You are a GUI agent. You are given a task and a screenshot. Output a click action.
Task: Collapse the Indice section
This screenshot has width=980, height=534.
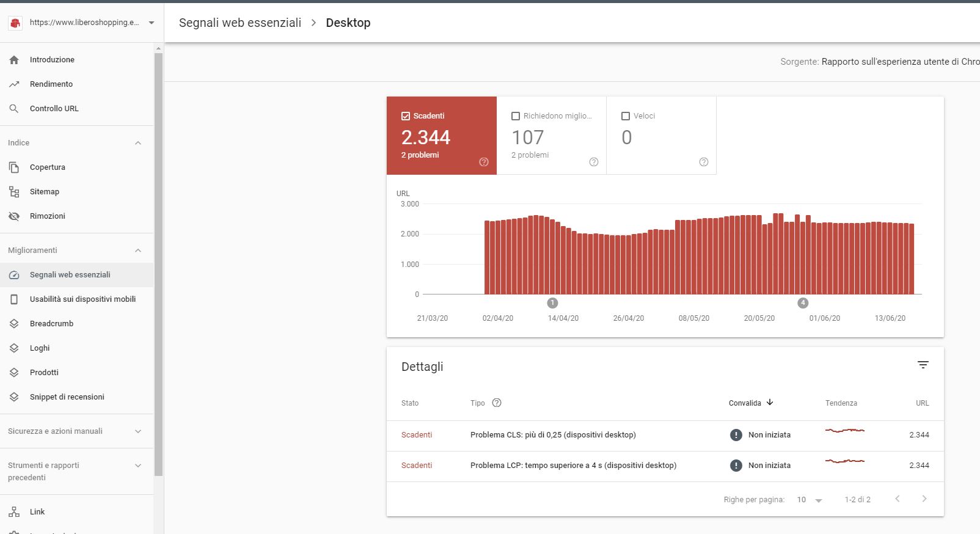click(x=138, y=143)
